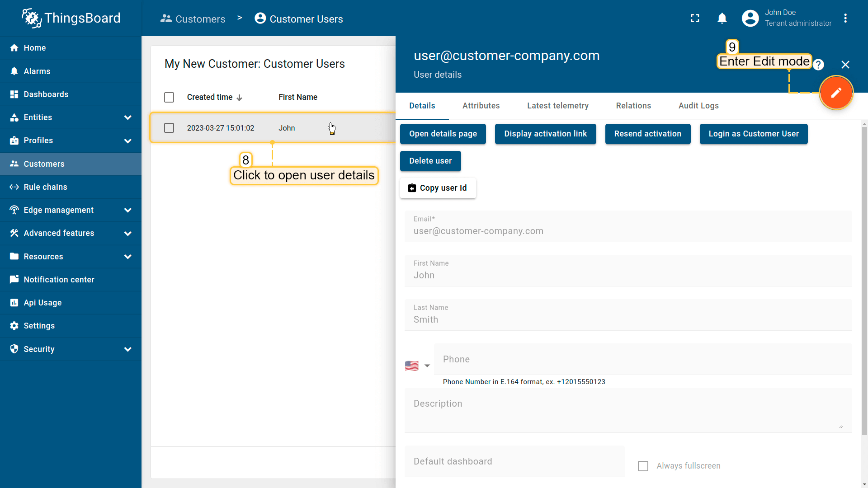The width and height of the screenshot is (868, 488).
Task: Click the ThingsBoard logo
Action: click(71, 18)
